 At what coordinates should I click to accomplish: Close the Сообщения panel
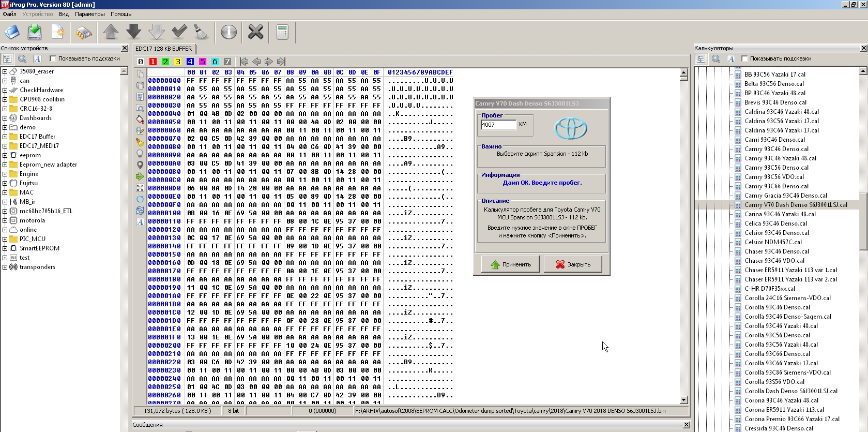687,425
